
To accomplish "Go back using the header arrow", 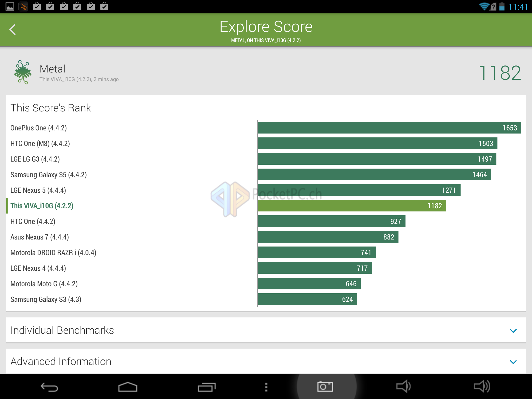I will pos(12,30).
